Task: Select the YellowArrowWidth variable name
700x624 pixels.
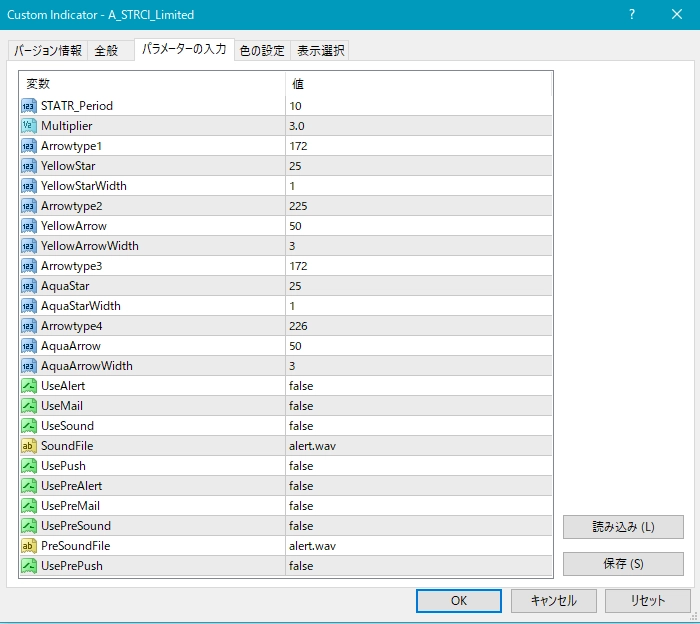Action: tap(90, 246)
